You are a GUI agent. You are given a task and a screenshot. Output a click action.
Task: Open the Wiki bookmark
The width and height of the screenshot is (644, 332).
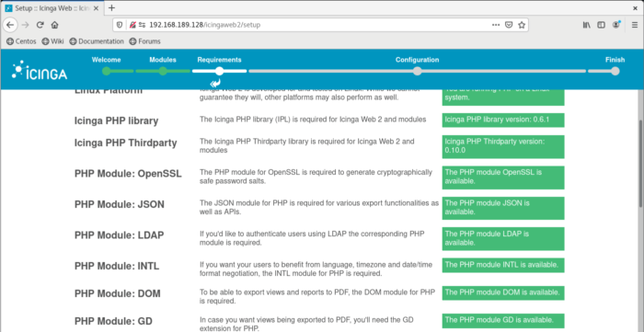click(x=52, y=41)
